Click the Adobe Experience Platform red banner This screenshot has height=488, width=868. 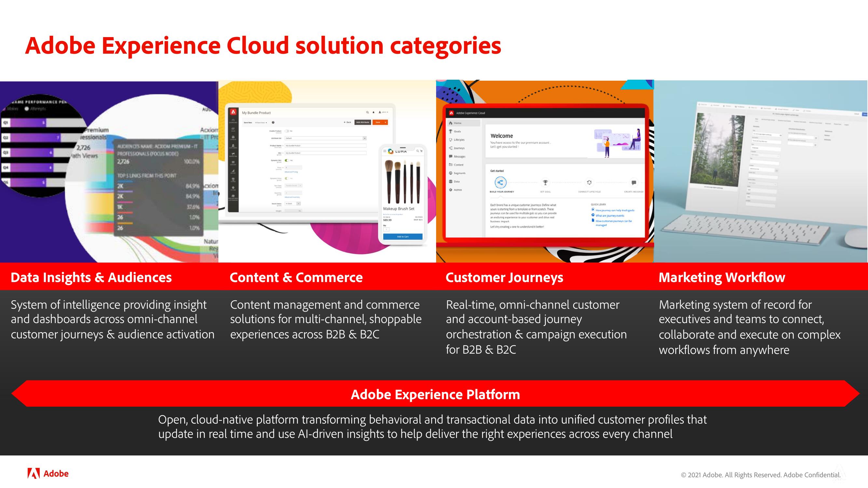[x=435, y=394]
